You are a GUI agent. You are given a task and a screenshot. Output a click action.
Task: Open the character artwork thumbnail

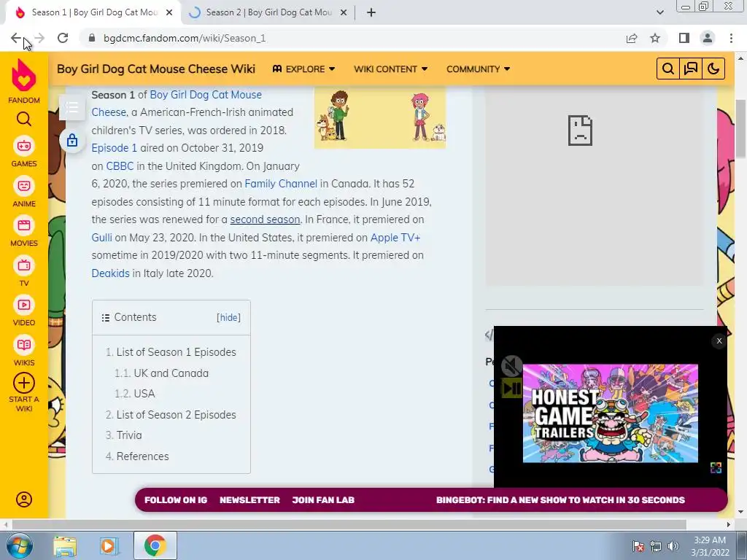(379, 118)
